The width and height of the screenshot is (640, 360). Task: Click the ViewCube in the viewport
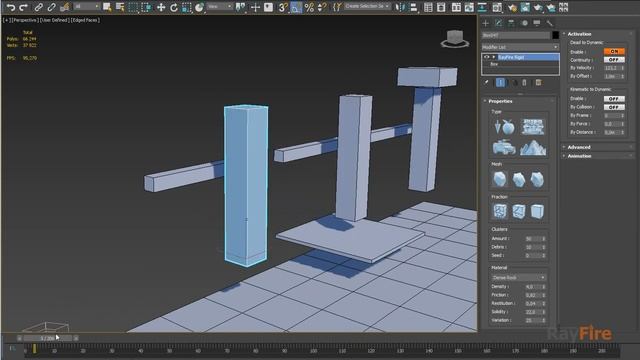click(455, 39)
